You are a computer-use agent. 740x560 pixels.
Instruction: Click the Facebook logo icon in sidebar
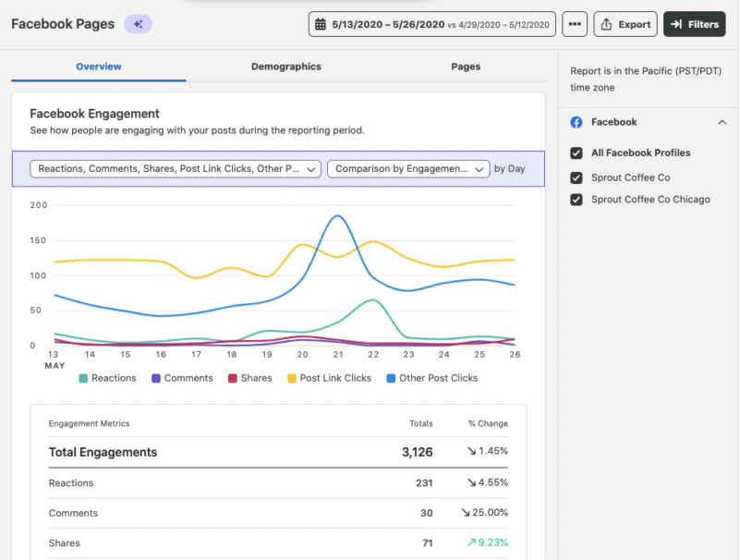tap(576, 122)
